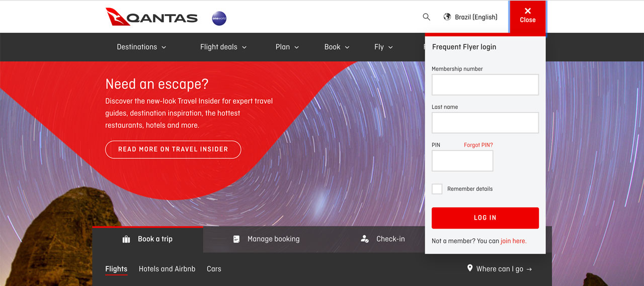The image size is (644, 286).
Task: Click the Frequent Flyer login heading
Action: 464,47
